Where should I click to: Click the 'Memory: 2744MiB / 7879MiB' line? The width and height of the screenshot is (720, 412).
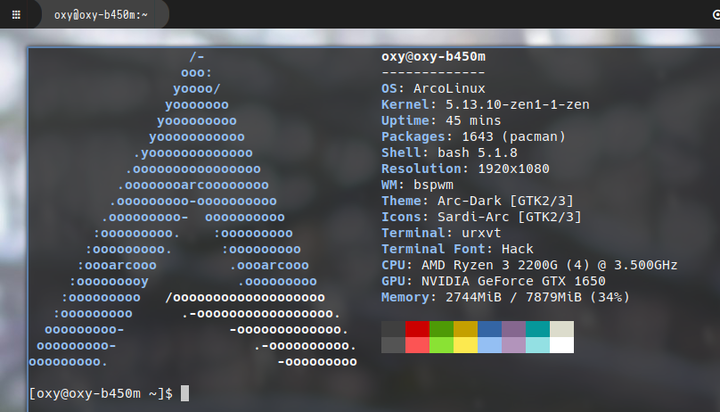coord(505,297)
